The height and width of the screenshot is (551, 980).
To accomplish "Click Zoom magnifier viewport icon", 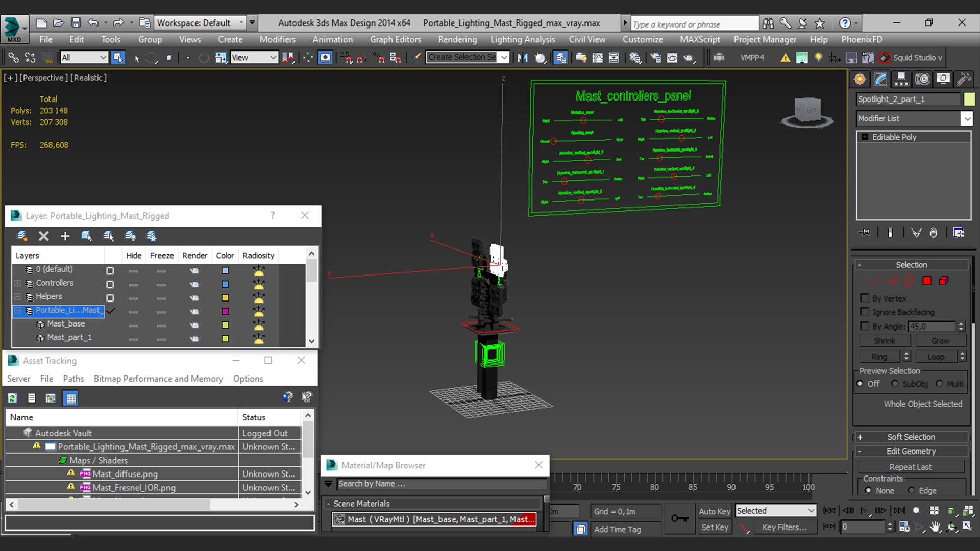I will (917, 511).
